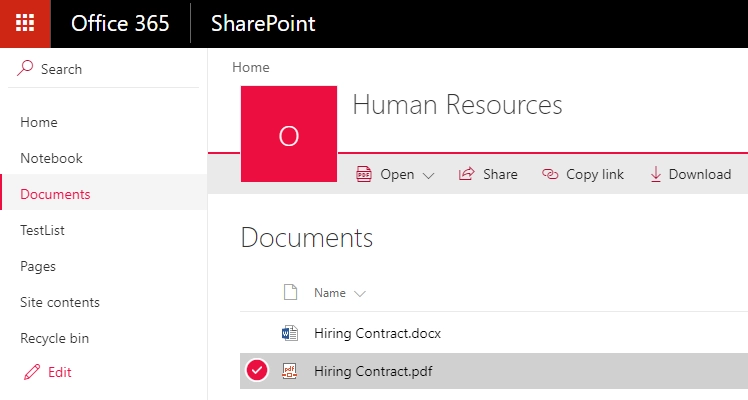This screenshot has width=748, height=400.
Task: Open Pages in the left navigation
Action: (x=38, y=267)
